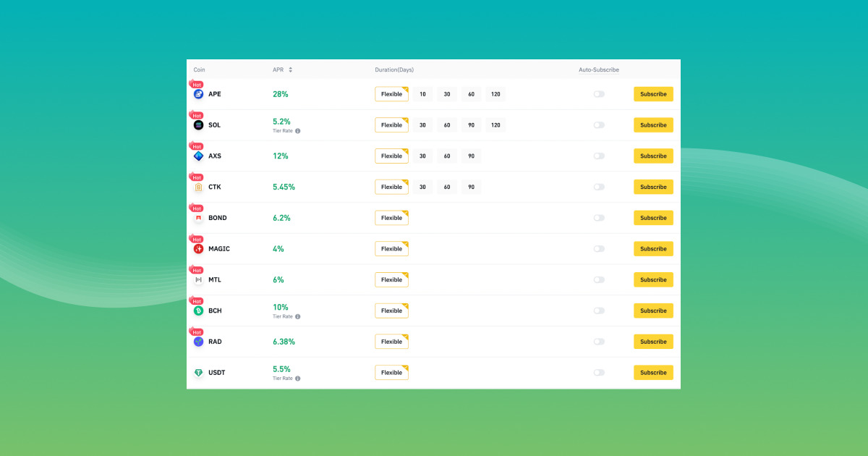Turn on Auto-Subscribe for USDT
The image size is (868, 456).
pos(599,372)
